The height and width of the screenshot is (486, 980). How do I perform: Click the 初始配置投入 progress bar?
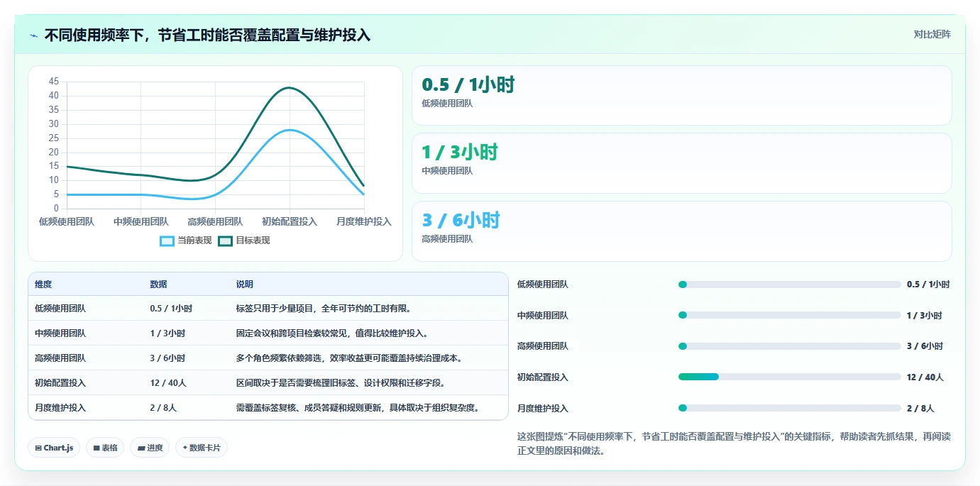point(790,377)
